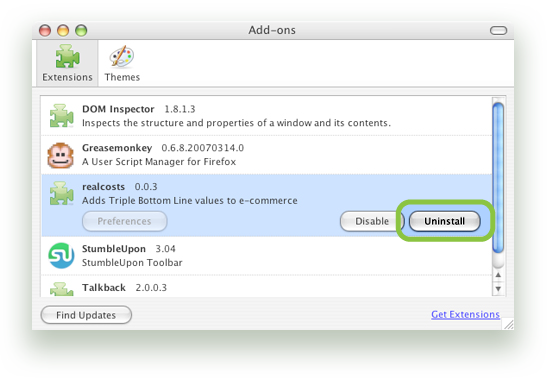Uninstall the realcosts extension
The image size is (550, 380).
pyautogui.click(x=444, y=221)
